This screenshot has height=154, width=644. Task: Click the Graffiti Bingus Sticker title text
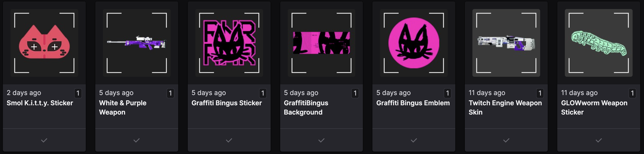(x=226, y=103)
